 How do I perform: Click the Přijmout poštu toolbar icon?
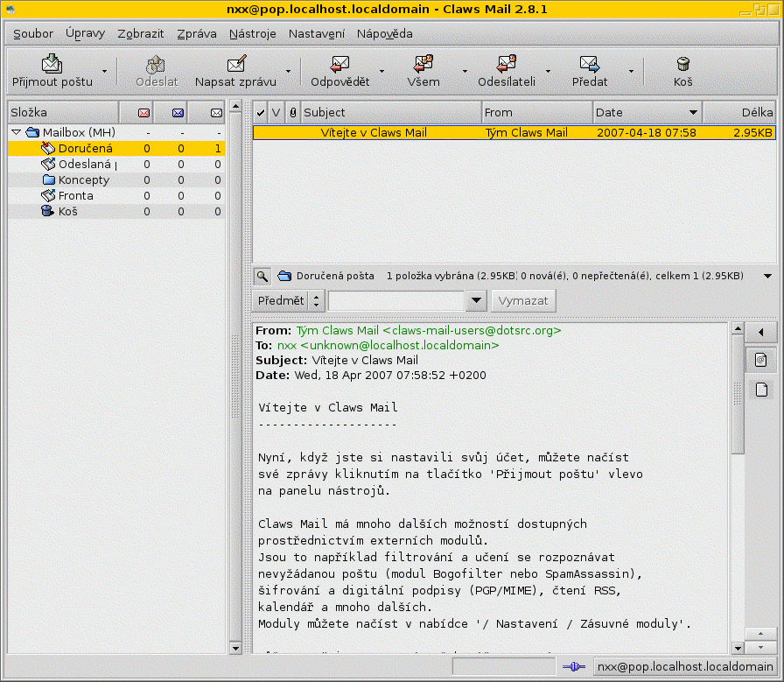[52, 64]
